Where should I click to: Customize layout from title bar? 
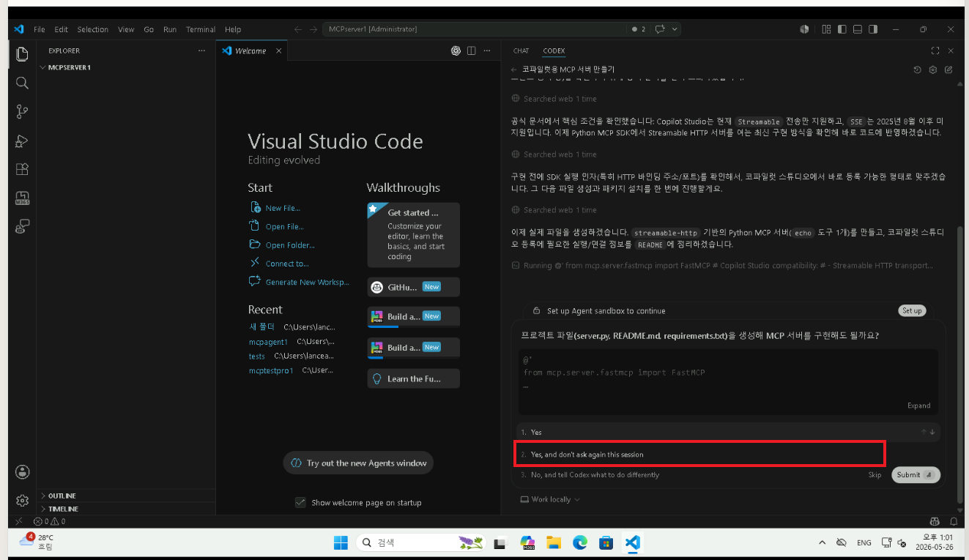click(x=826, y=29)
